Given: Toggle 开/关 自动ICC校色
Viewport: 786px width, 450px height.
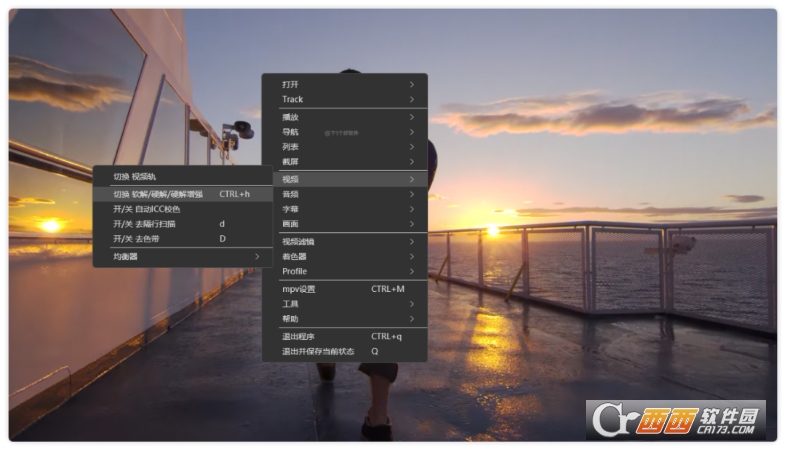Looking at the screenshot, I should pyautogui.click(x=183, y=209).
